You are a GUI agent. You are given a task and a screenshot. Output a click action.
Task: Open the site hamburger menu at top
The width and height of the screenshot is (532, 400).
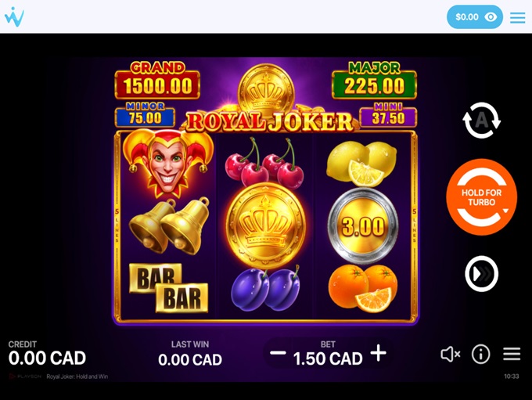[517, 18]
